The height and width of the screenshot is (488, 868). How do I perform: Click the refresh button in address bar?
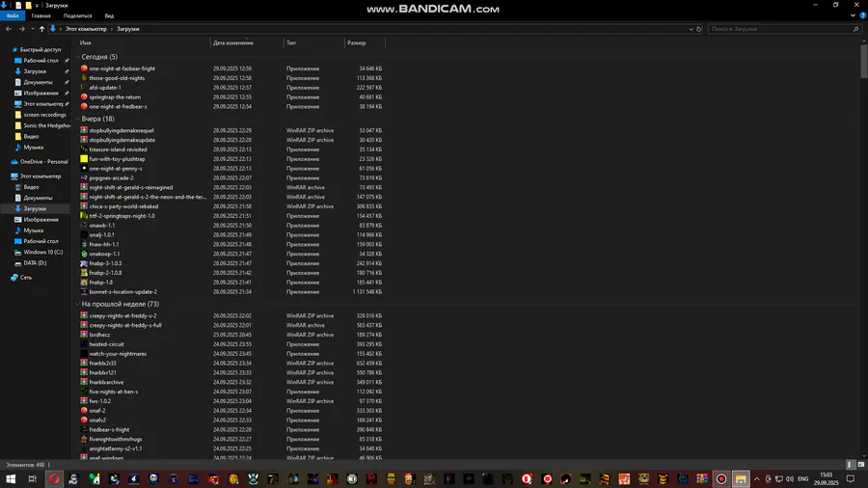tap(698, 29)
